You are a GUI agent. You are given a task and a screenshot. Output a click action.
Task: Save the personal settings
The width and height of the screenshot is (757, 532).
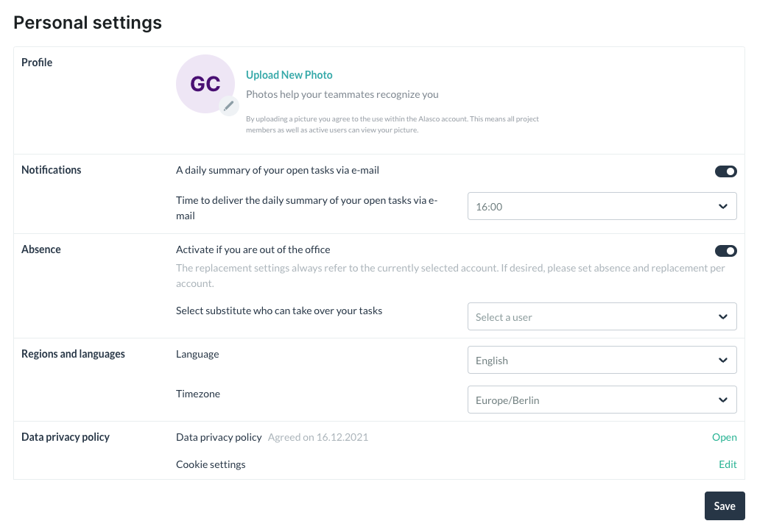tap(725, 506)
